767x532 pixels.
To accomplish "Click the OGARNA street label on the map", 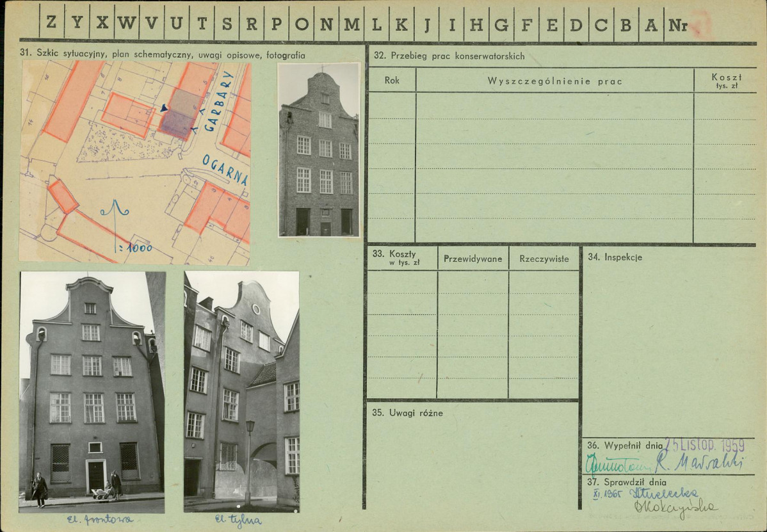I will 225,169.
